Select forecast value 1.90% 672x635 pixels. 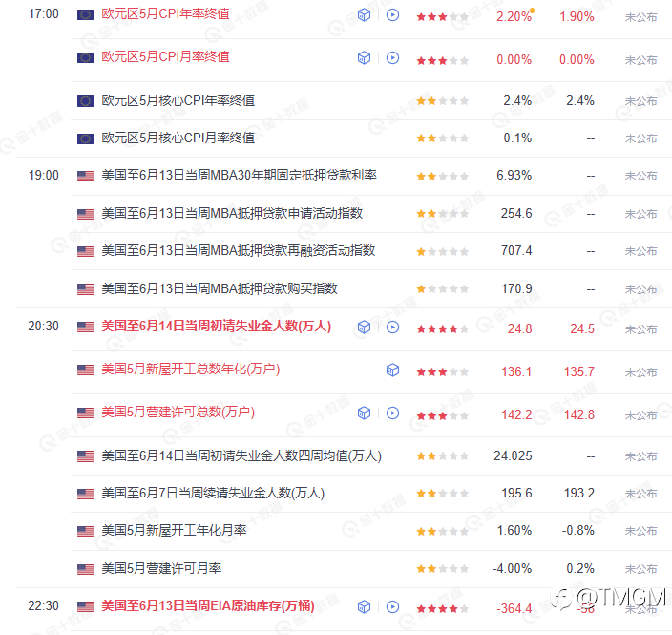pyautogui.click(x=577, y=17)
